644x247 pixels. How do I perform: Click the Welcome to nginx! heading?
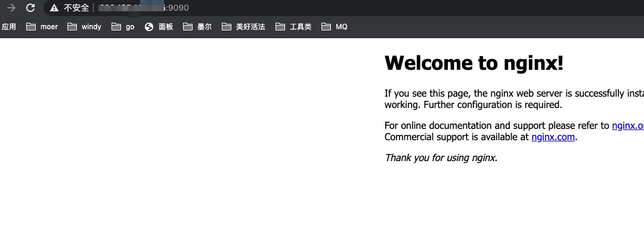click(x=474, y=63)
